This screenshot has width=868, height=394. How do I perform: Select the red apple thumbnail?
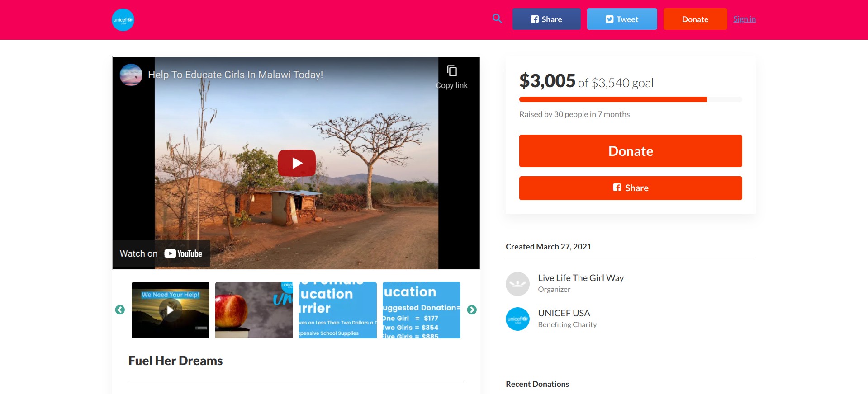(x=254, y=310)
